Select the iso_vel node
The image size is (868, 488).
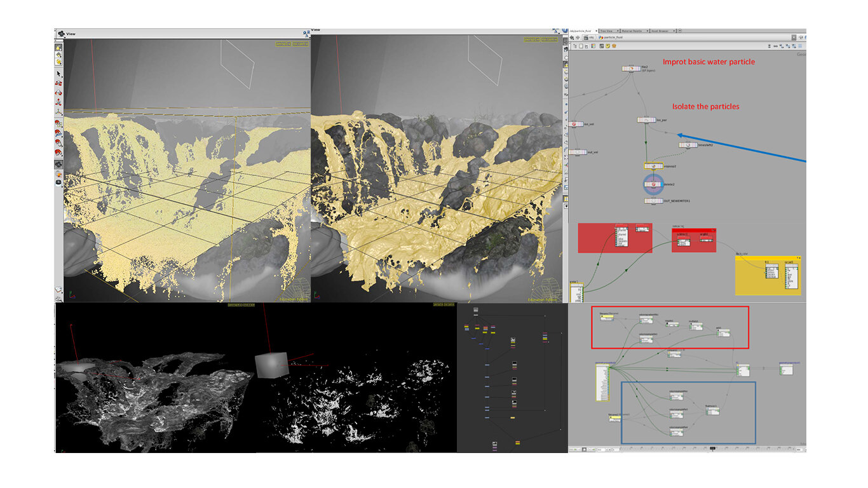tap(576, 124)
